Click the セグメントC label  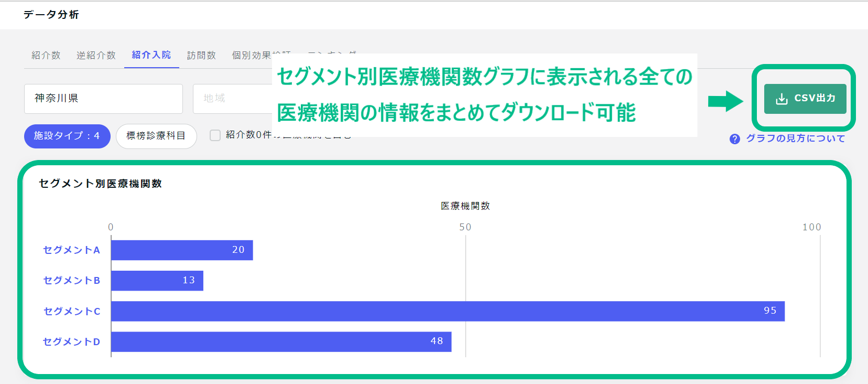coord(71,312)
